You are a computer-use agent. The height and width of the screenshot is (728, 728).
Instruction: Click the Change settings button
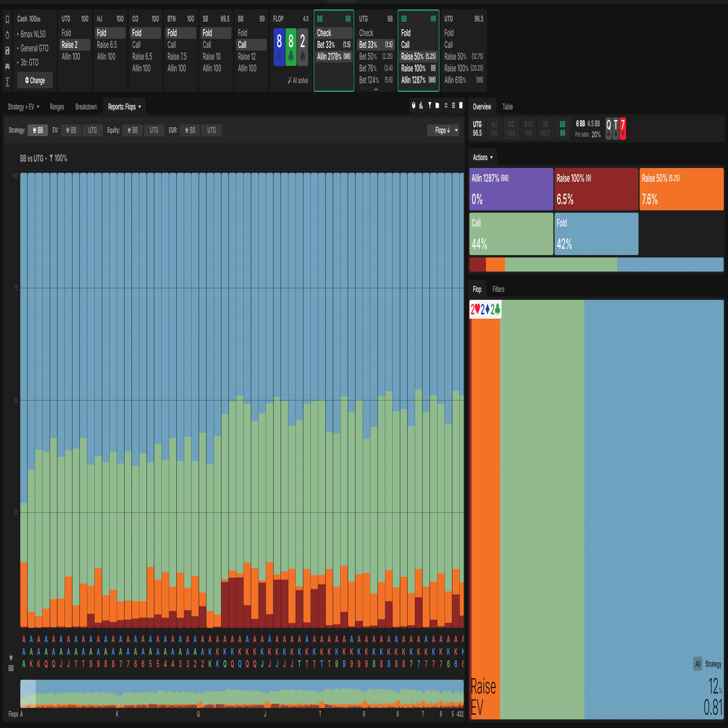click(x=35, y=80)
